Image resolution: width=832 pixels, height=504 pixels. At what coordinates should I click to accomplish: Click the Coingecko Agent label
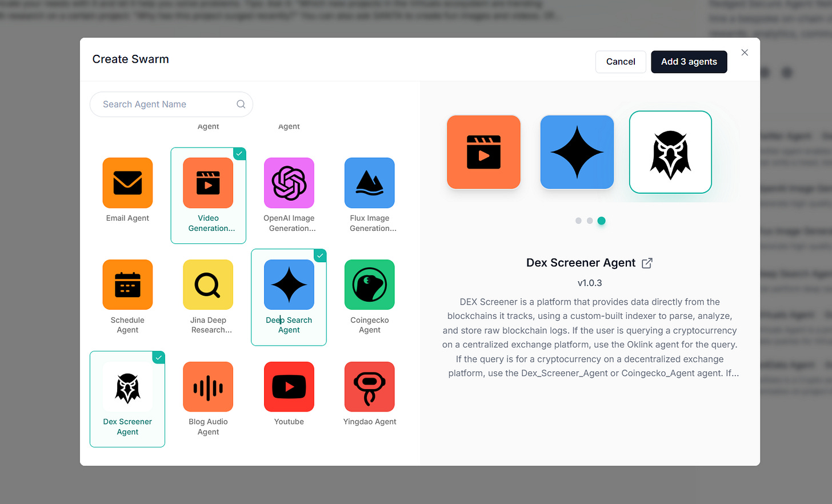pyautogui.click(x=370, y=325)
